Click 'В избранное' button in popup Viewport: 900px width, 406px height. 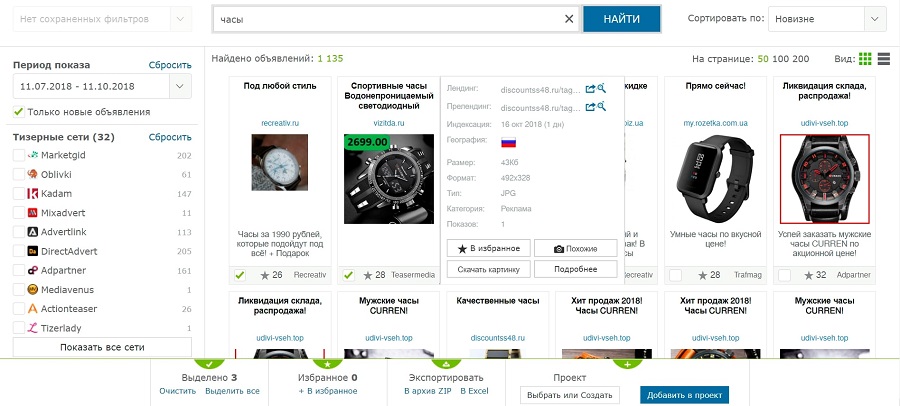[488, 249]
